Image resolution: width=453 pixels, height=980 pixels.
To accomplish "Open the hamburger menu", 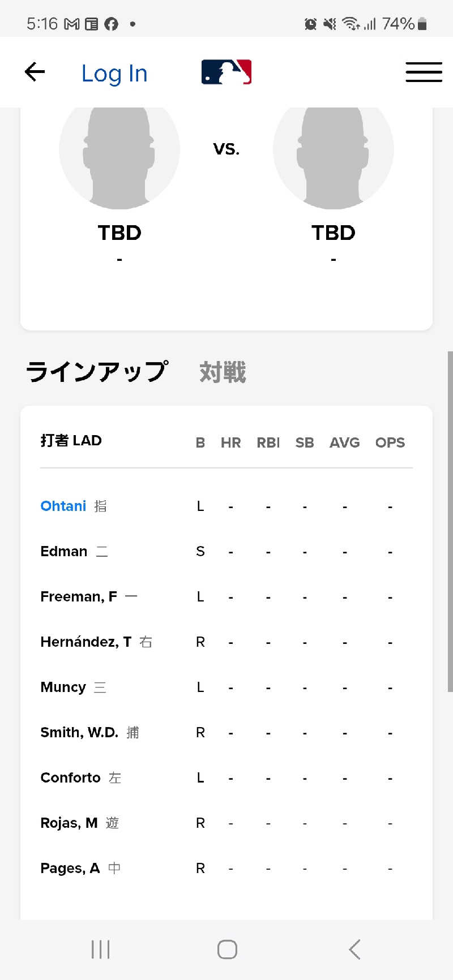I will [x=424, y=72].
